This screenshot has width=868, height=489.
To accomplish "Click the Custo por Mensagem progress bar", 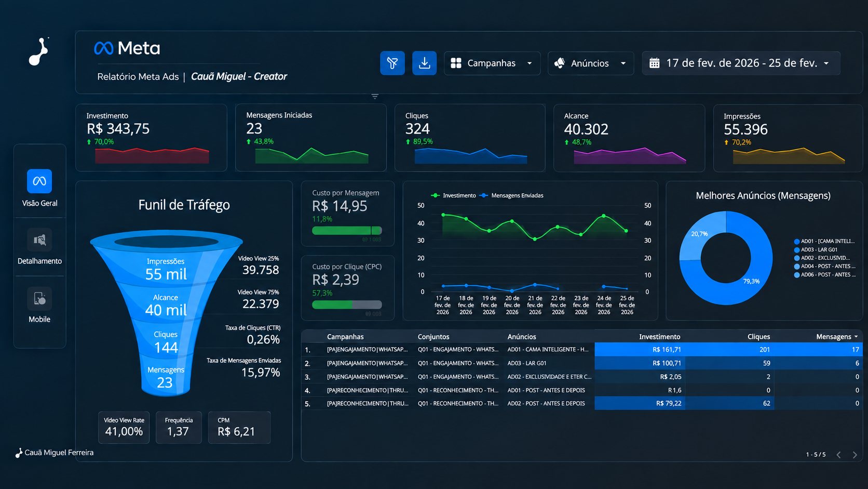I will (347, 230).
